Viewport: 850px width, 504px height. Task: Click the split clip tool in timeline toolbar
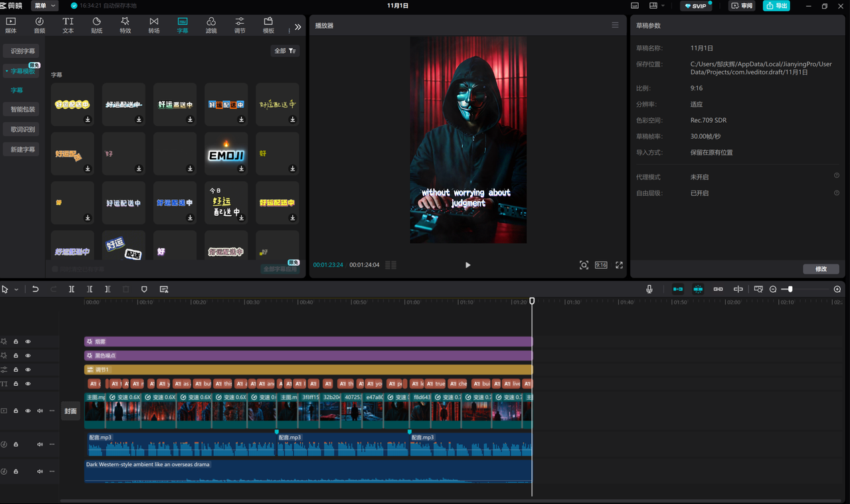72,290
